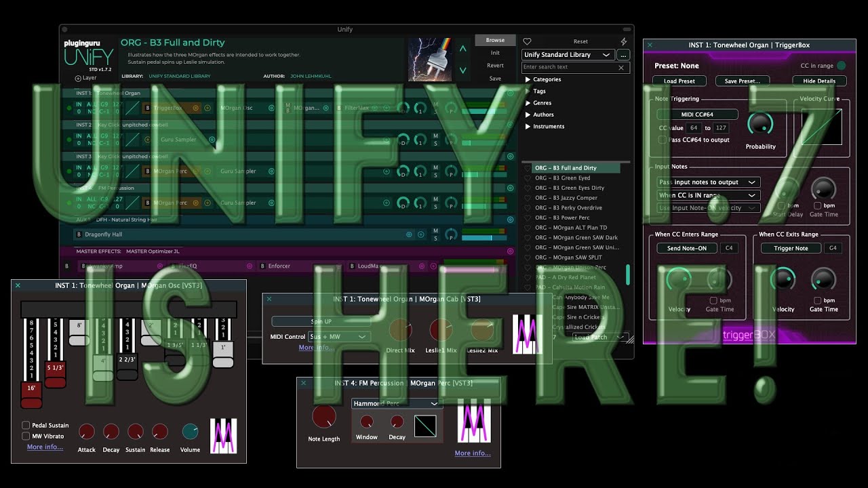
Task: Click the MOrgan logo in the MOrgan Osc window
Action: pyautogui.click(x=223, y=436)
